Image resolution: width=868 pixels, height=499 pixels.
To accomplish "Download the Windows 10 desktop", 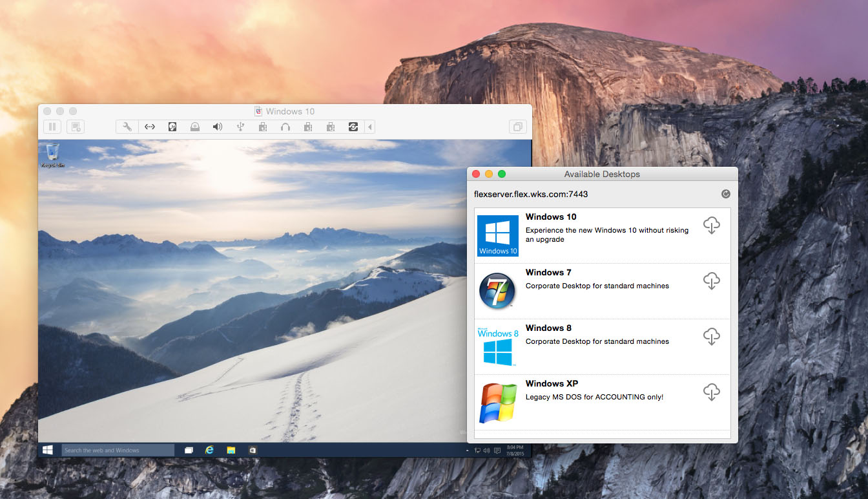I will (711, 226).
